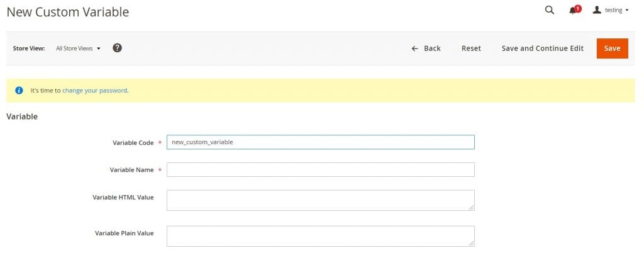Focus the Variable Code input field

pyautogui.click(x=320, y=142)
